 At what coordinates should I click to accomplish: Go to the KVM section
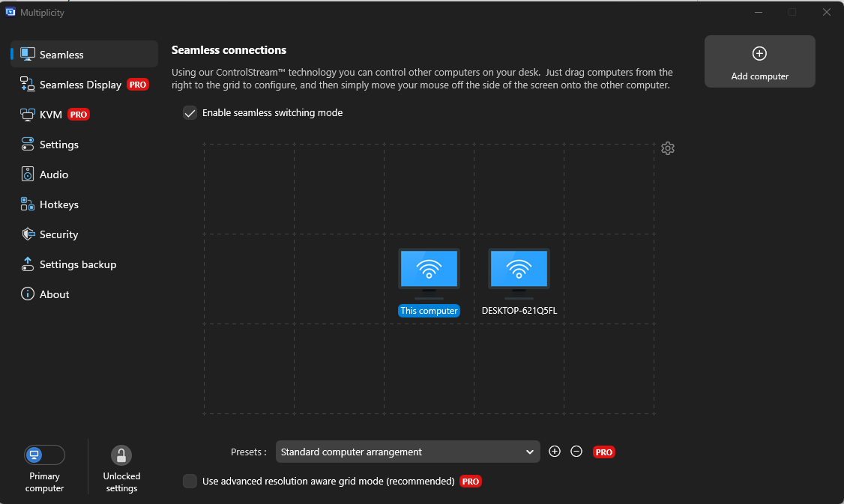pyautogui.click(x=51, y=115)
